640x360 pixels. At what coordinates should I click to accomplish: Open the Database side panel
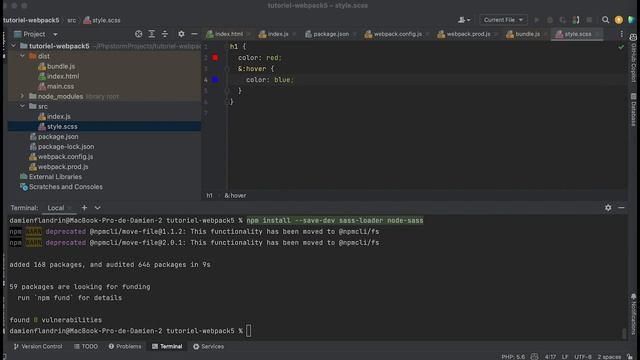(x=633, y=110)
